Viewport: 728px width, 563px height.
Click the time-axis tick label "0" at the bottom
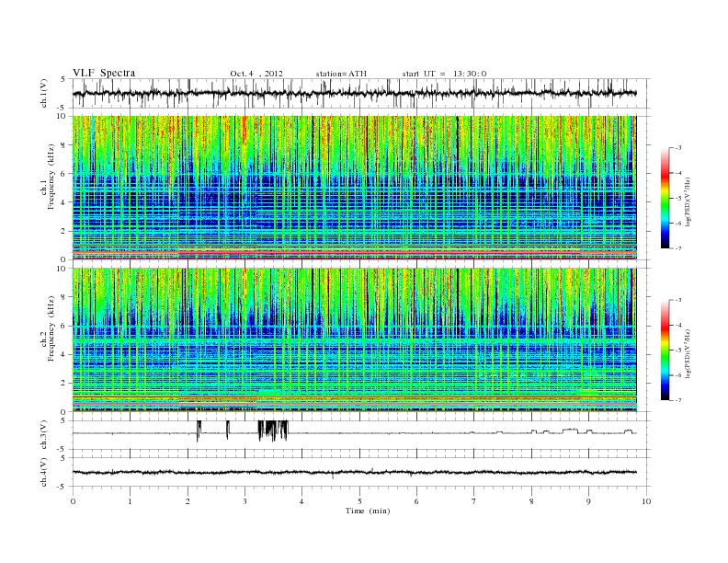click(73, 501)
